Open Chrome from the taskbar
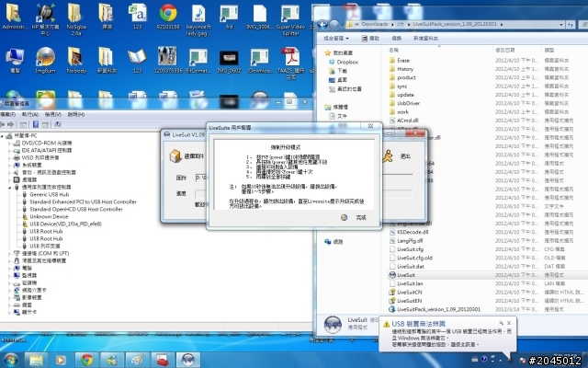 pos(87,360)
